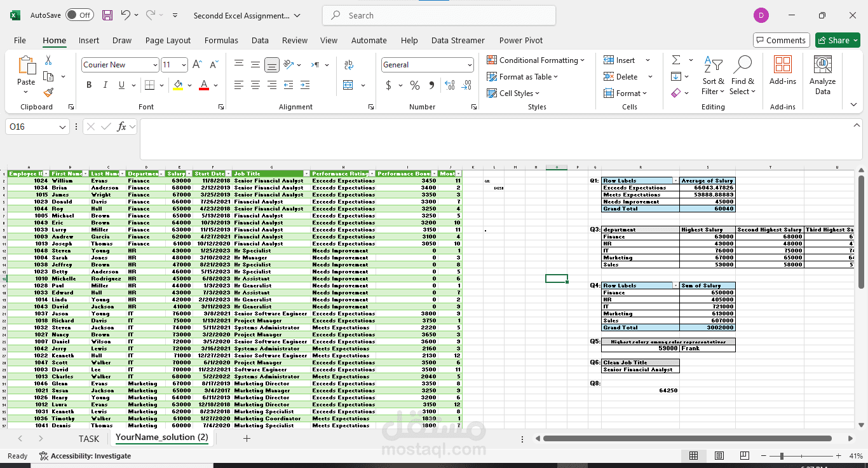Increase font size with larger A icon
The width and height of the screenshot is (868, 468).
click(x=197, y=65)
